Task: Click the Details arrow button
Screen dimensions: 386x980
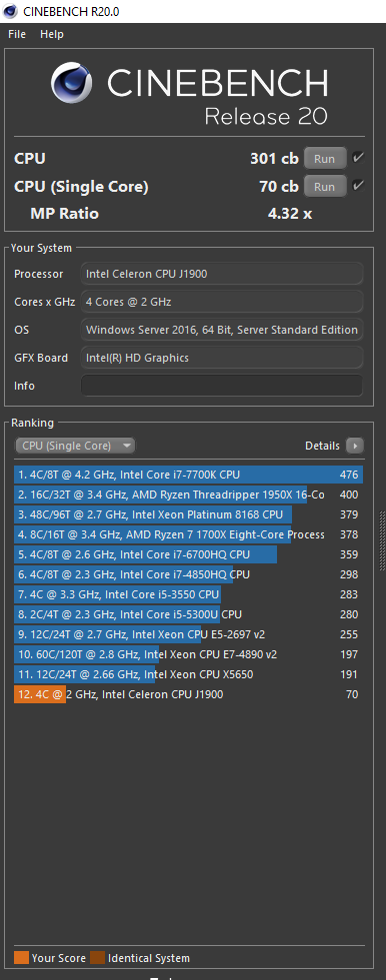Action: (x=355, y=446)
